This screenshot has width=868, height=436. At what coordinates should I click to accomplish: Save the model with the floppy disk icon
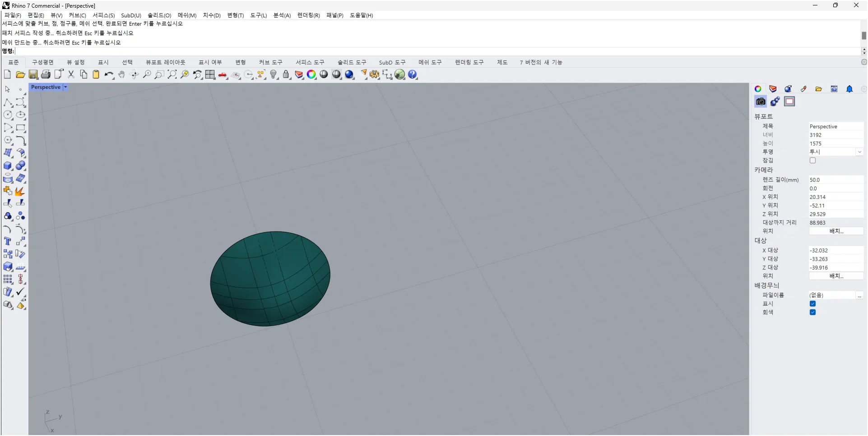(33, 74)
